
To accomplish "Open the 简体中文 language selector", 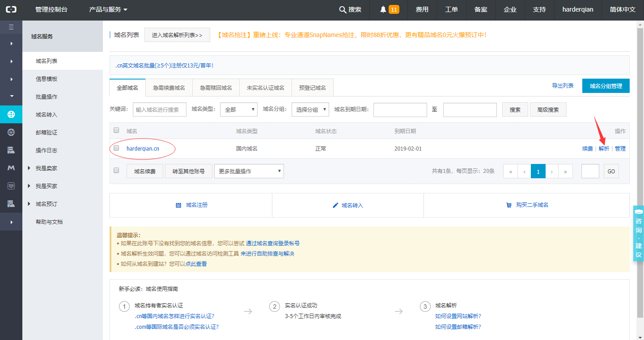I will [x=623, y=9].
